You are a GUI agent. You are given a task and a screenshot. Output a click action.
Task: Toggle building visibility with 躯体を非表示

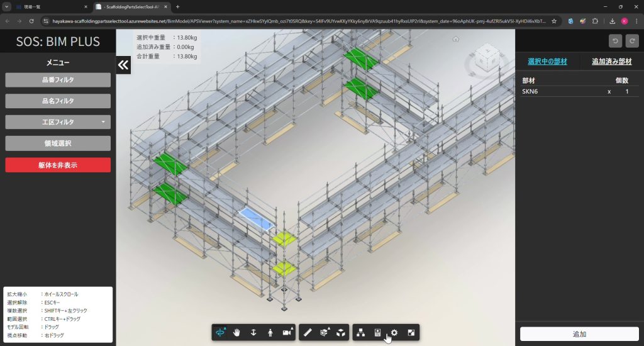(58, 165)
